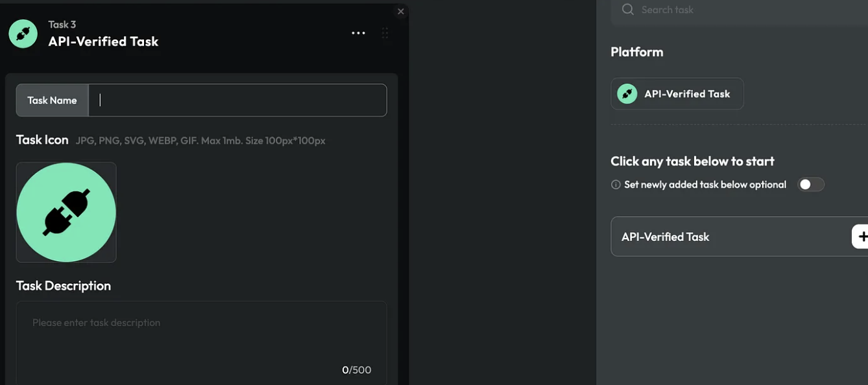
Task: Click the Task Description heading
Action: (64, 286)
